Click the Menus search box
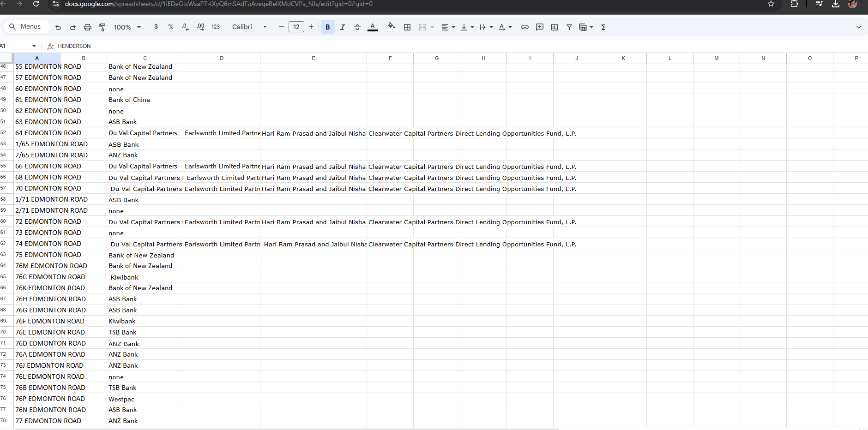 [x=27, y=27]
